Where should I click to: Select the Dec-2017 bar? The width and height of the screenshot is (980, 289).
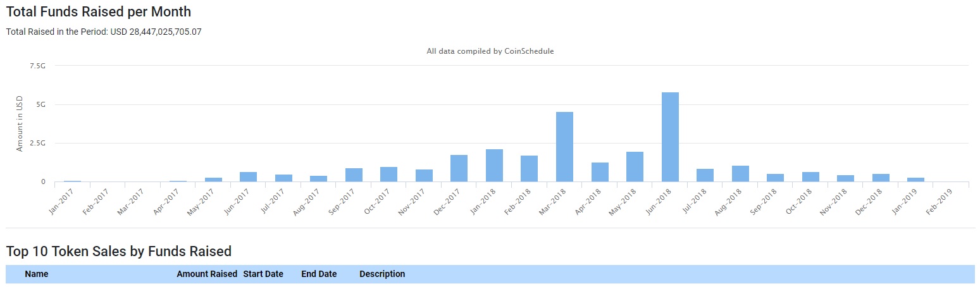(x=459, y=168)
